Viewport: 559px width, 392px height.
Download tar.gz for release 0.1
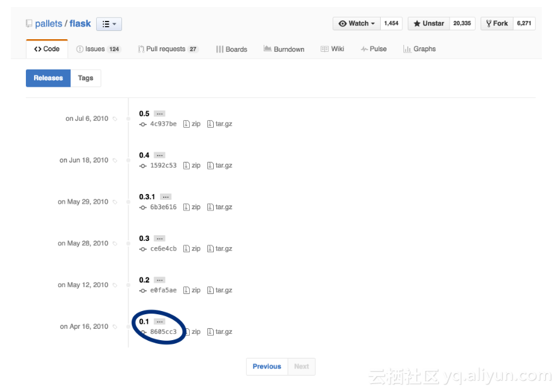(220, 332)
